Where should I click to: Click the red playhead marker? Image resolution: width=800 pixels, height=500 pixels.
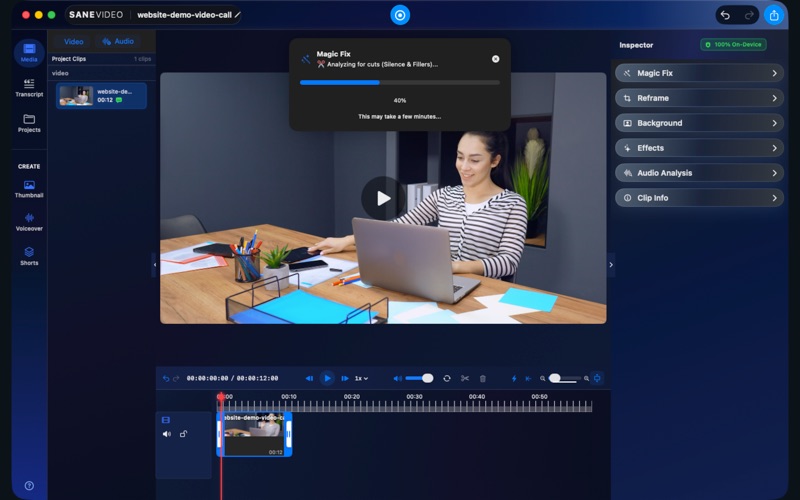point(221,396)
